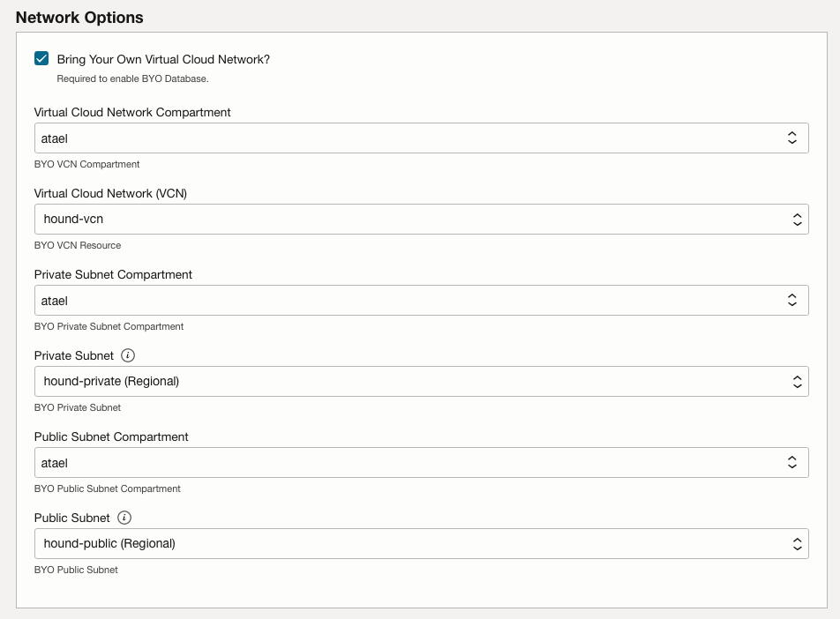Click the "Private Subnet" field label text
The height and width of the screenshot is (619, 840).
click(x=74, y=355)
